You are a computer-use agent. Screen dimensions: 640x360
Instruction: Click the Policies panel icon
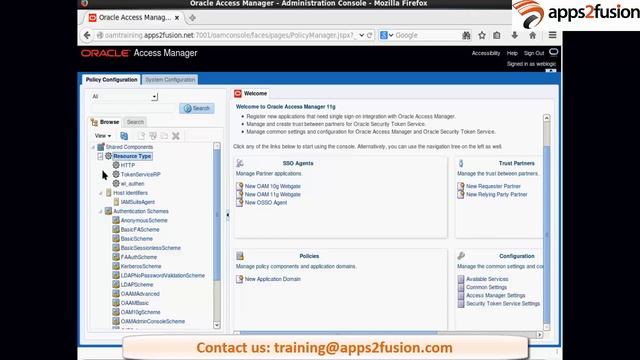[240, 256]
